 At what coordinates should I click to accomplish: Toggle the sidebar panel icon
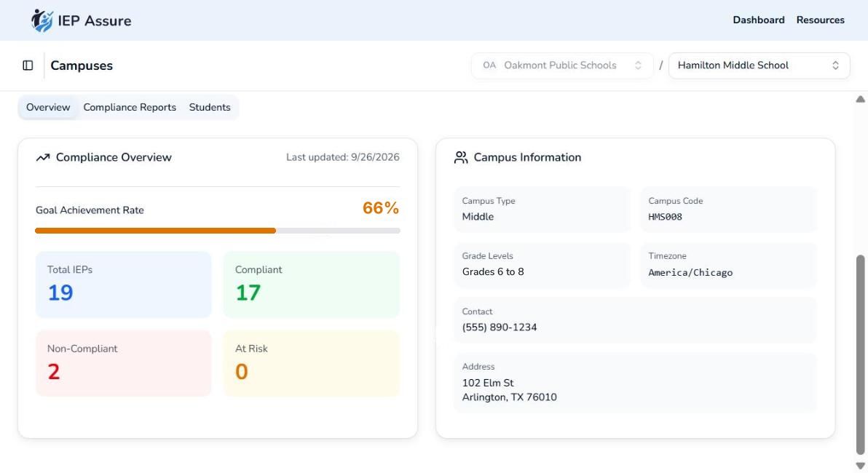(28, 65)
